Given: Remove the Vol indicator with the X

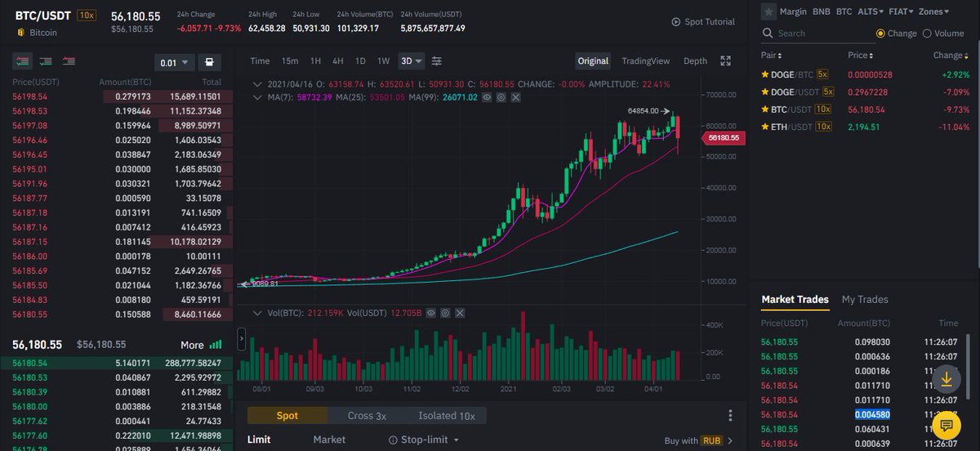Looking at the screenshot, I should pos(458,312).
